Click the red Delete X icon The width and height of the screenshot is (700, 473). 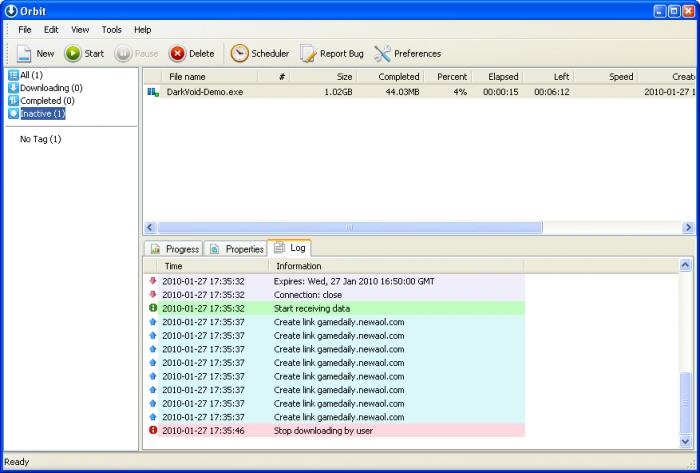[177, 54]
